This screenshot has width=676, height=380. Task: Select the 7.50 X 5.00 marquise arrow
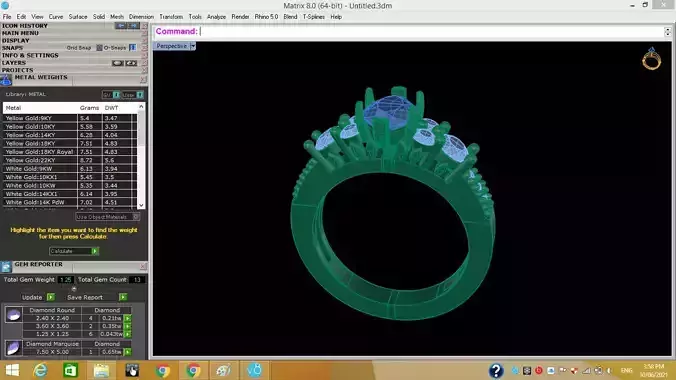[128, 352]
